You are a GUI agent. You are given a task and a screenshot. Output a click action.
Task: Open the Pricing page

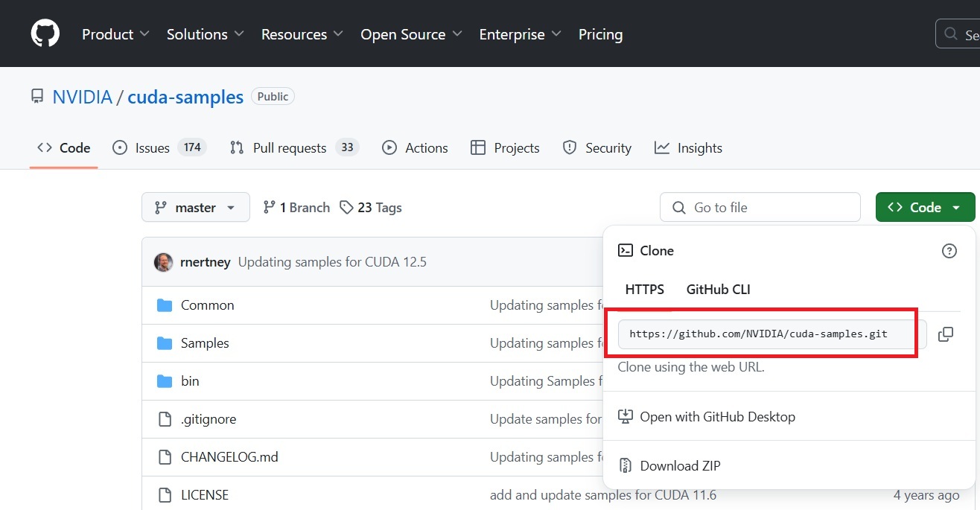click(x=600, y=34)
